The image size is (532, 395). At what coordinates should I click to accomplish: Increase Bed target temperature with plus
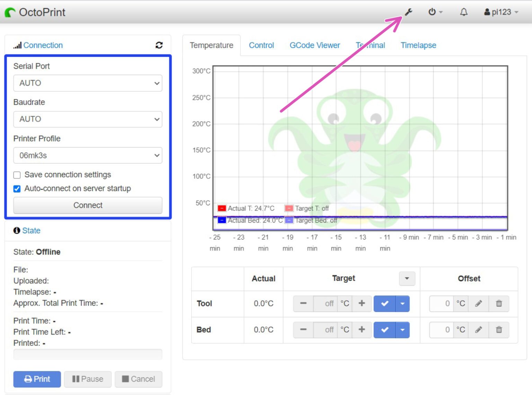click(x=362, y=330)
